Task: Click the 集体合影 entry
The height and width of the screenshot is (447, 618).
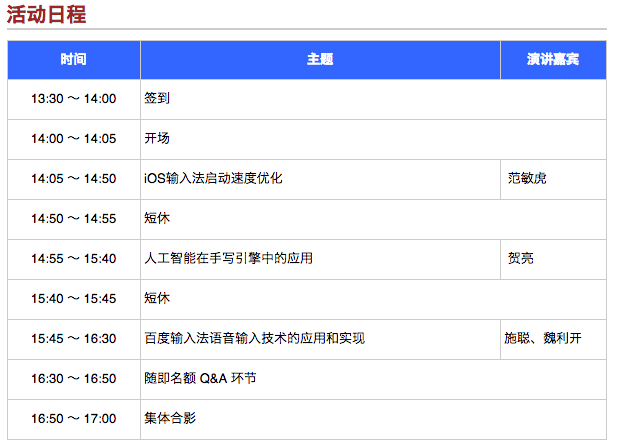Action: tap(170, 418)
